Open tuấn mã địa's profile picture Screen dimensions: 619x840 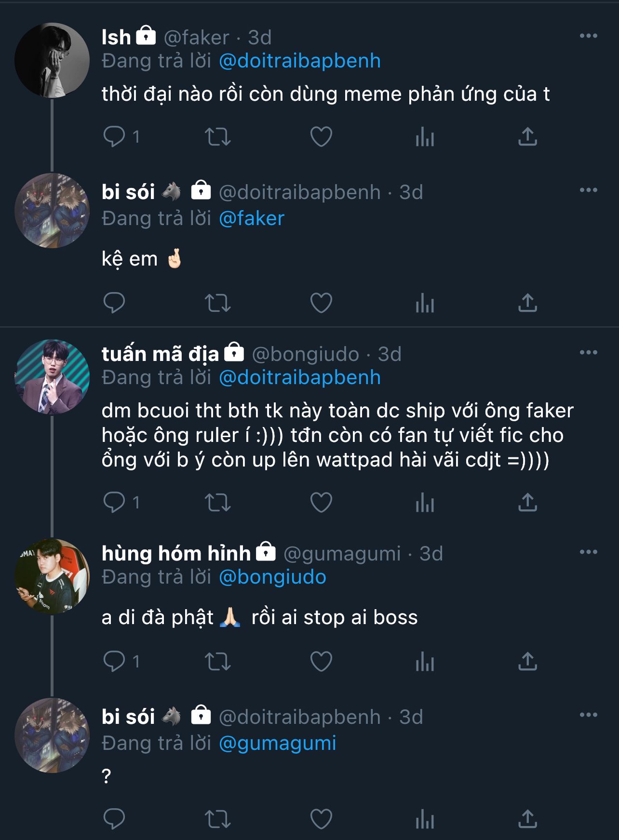tap(52, 377)
